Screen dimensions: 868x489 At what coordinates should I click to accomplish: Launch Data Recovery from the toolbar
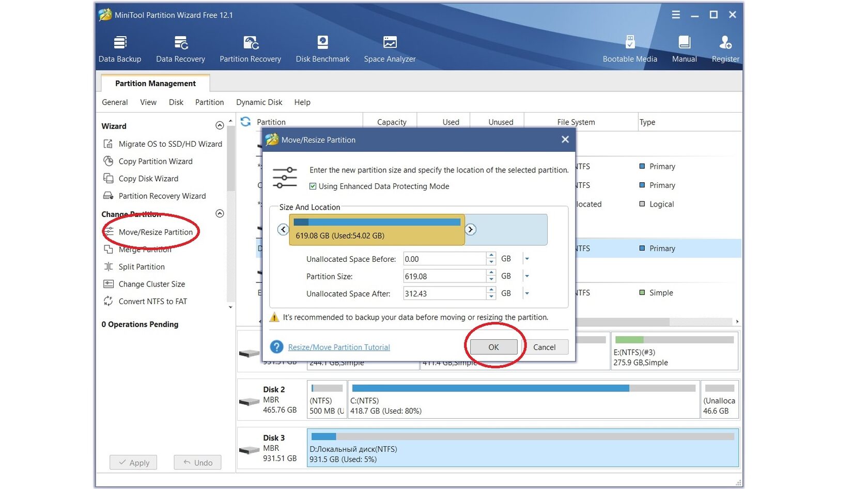(180, 49)
